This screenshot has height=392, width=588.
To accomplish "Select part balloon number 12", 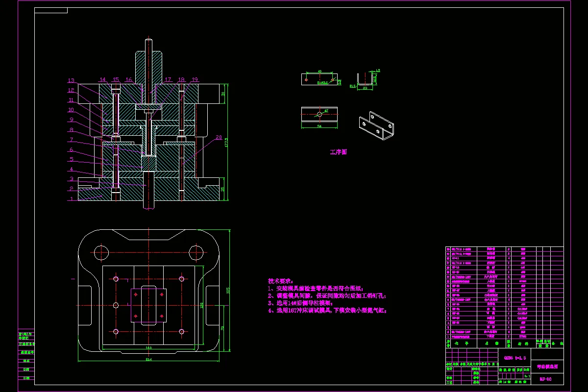I will [x=71, y=90].
